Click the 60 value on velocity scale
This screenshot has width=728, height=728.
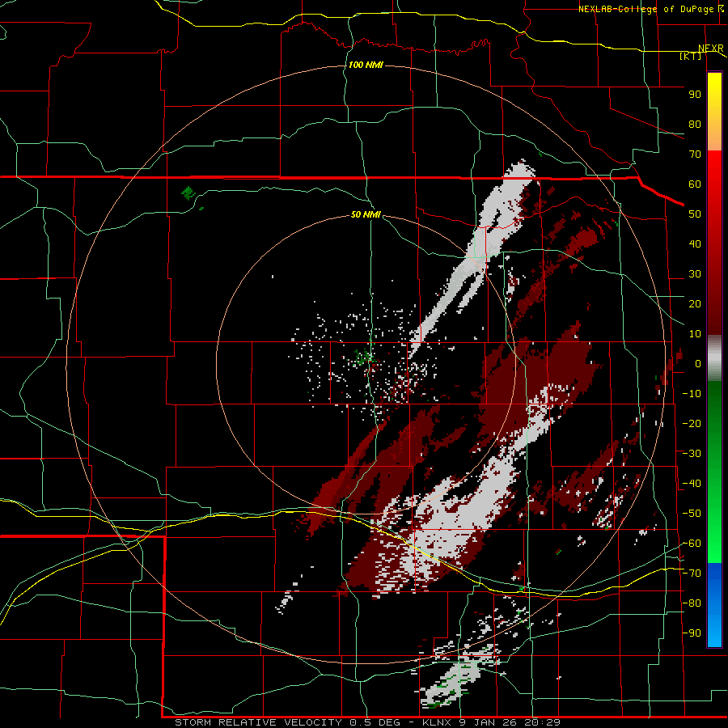[x=695, y=184]
